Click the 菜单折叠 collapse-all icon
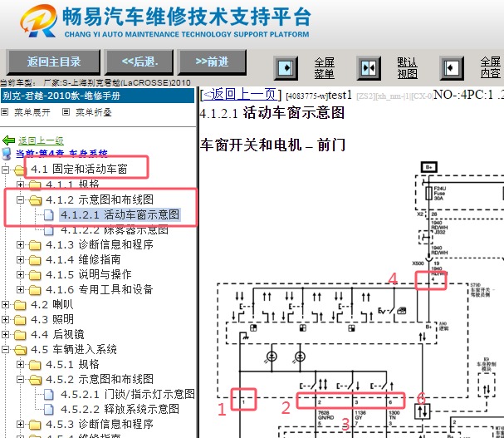This screenshot has height=438, width=504. (66, 112)
